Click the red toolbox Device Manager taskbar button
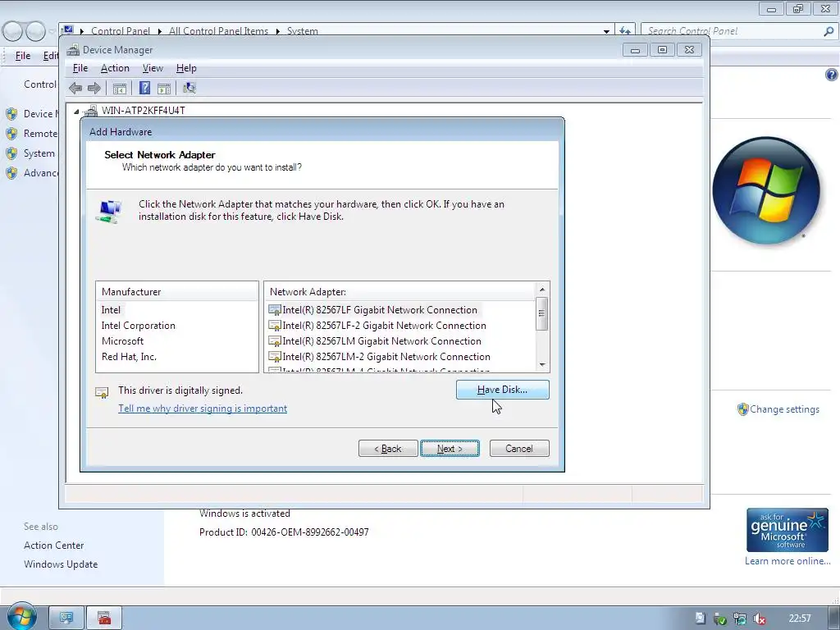The width and height of the screenshot is (840, 630). [x=104, y=619]
